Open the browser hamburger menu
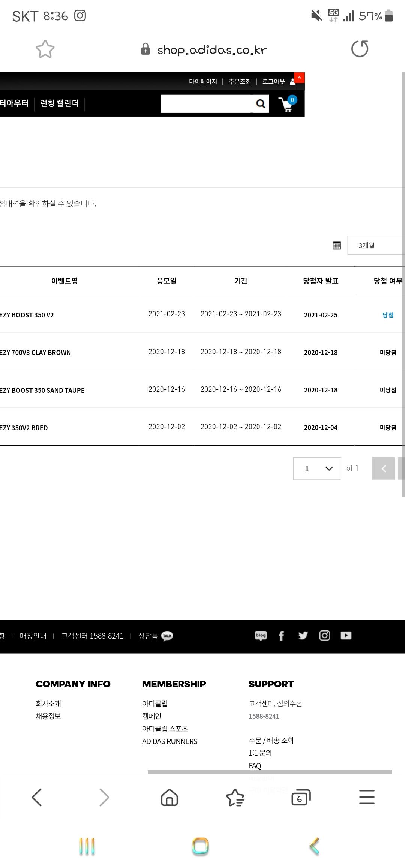Screen dimensions: 405x868 (367, 797)
